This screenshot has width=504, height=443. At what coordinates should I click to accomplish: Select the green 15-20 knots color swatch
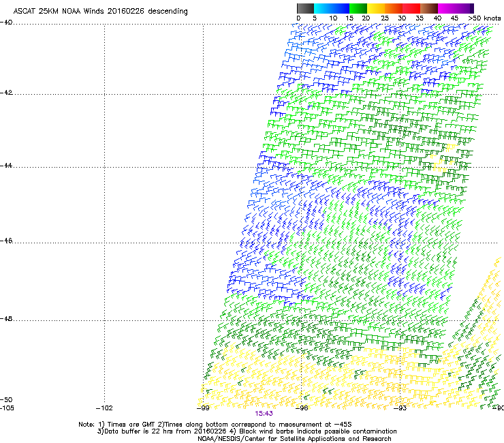(358, 8)
